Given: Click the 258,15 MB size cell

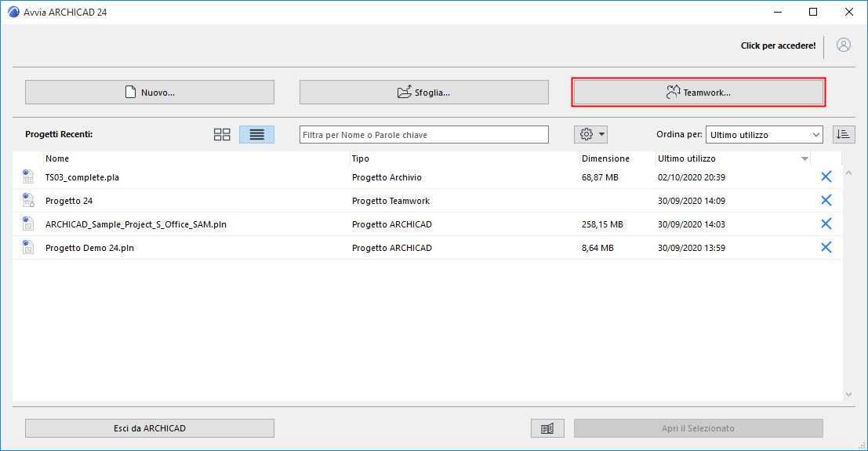Looking at the screenshot, I should click(x=602, y=224).
